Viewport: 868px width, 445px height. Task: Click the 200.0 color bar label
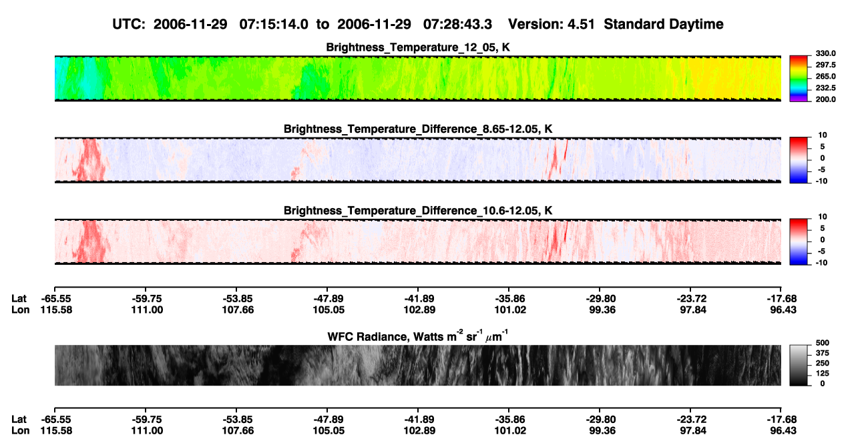click(825, 99)
